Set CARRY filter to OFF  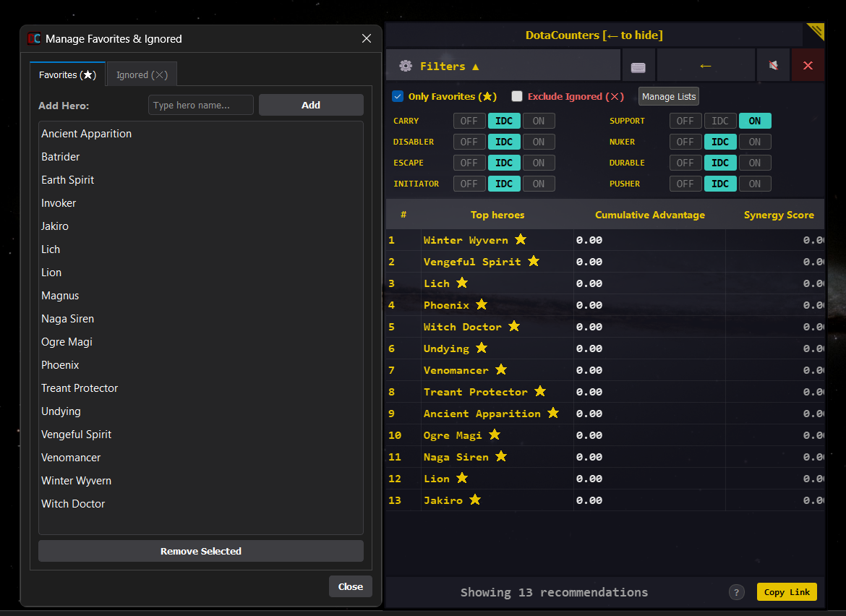469,121
